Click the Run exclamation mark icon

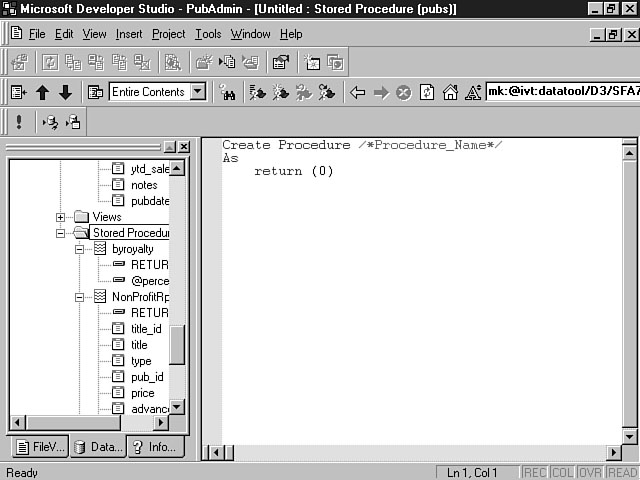point(18,122)
